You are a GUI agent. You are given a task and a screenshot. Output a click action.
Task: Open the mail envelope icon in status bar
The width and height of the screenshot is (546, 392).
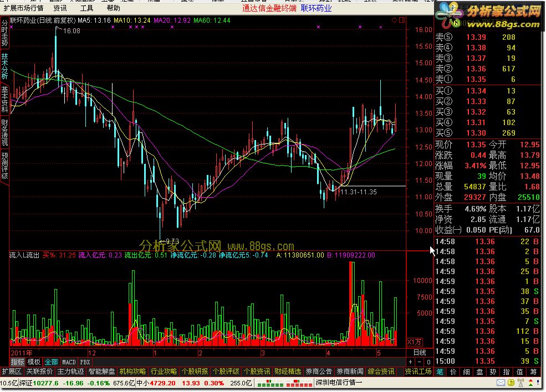(501, 383)
